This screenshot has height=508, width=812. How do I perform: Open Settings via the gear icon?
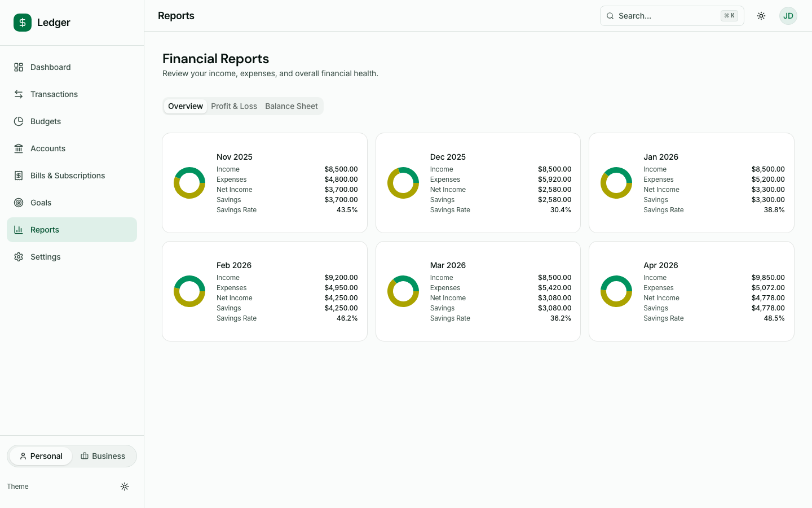(x=18, y=256)
